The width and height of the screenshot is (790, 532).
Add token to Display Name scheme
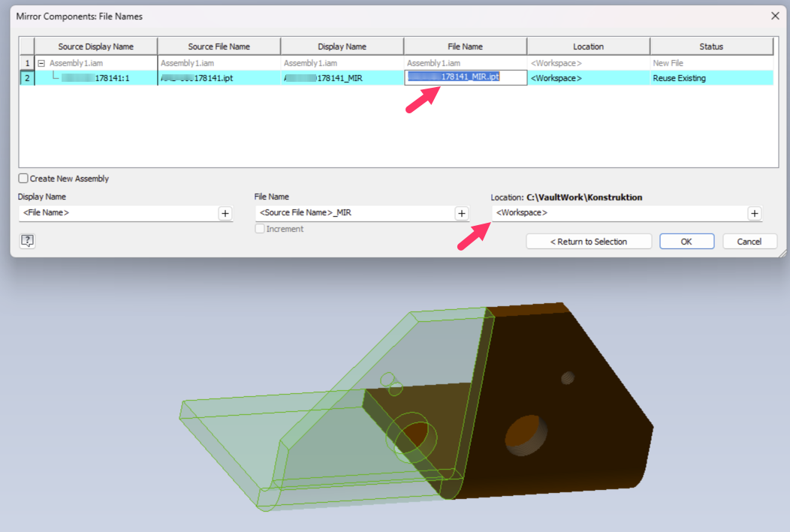[x=225, y=213]
